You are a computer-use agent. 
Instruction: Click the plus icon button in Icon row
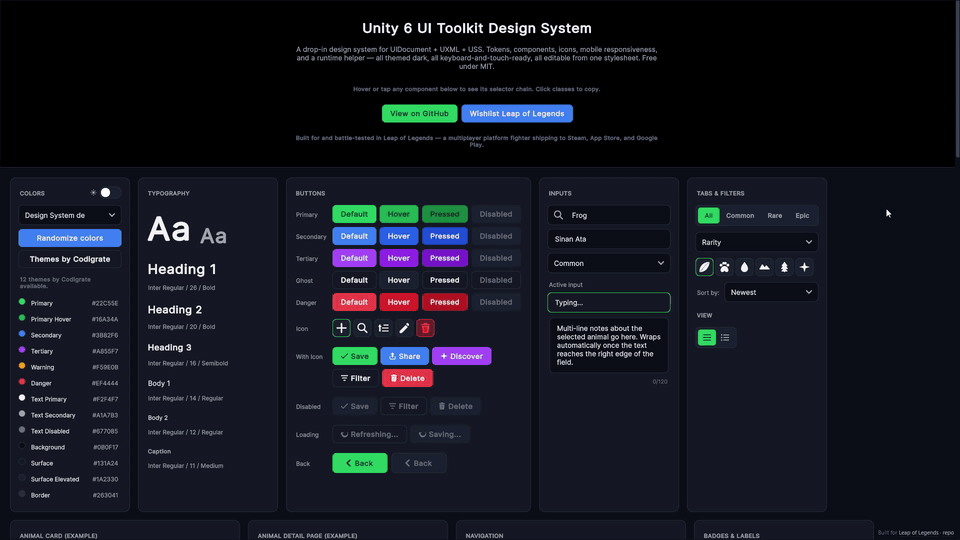coord(341,328)
